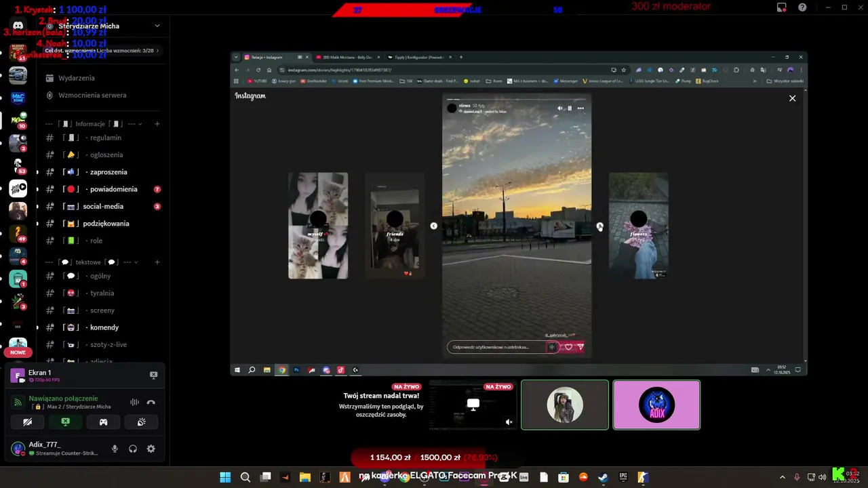
Task: Open Discord help icon
Action: pyautogui.click(x=802, y=7)
